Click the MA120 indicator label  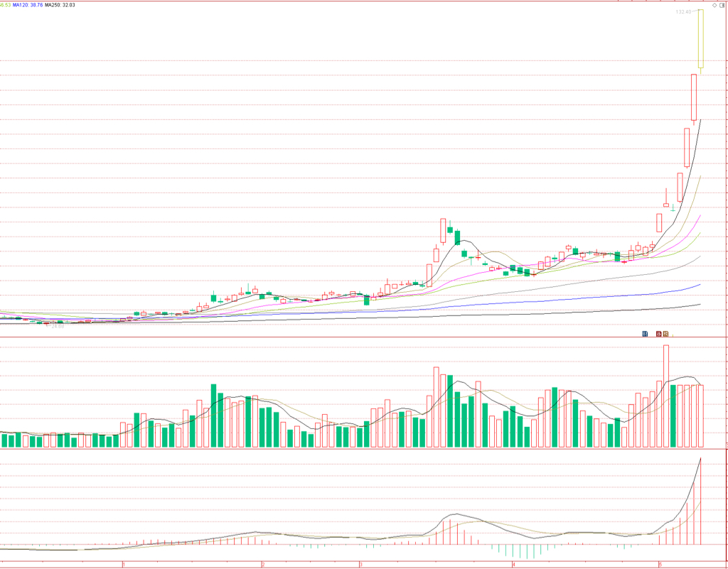pyautogui.click(x=28, y=5)
